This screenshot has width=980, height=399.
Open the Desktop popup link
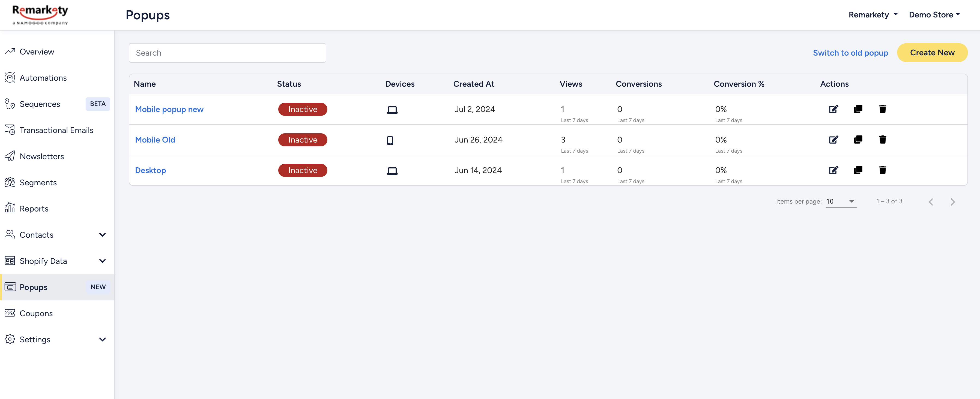151,170
